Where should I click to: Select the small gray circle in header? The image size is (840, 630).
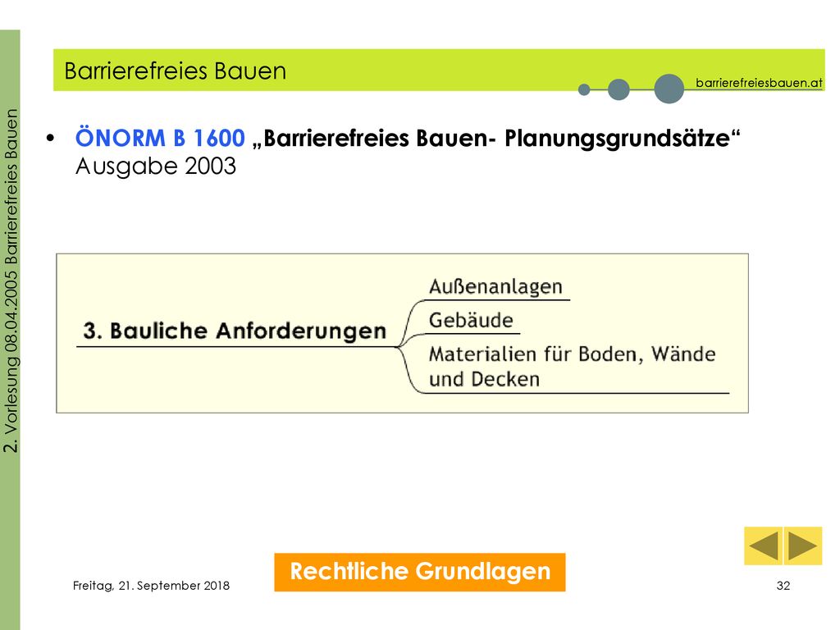click(584, 89)
